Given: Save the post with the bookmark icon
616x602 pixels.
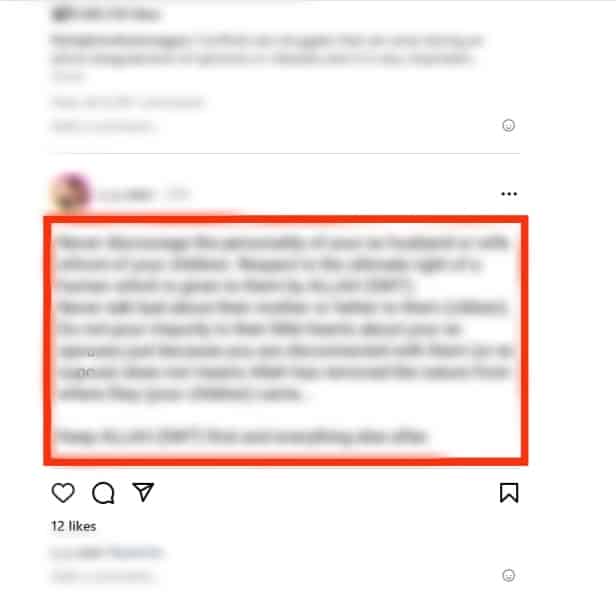Looking at the screenshot, I should (509, 492).
